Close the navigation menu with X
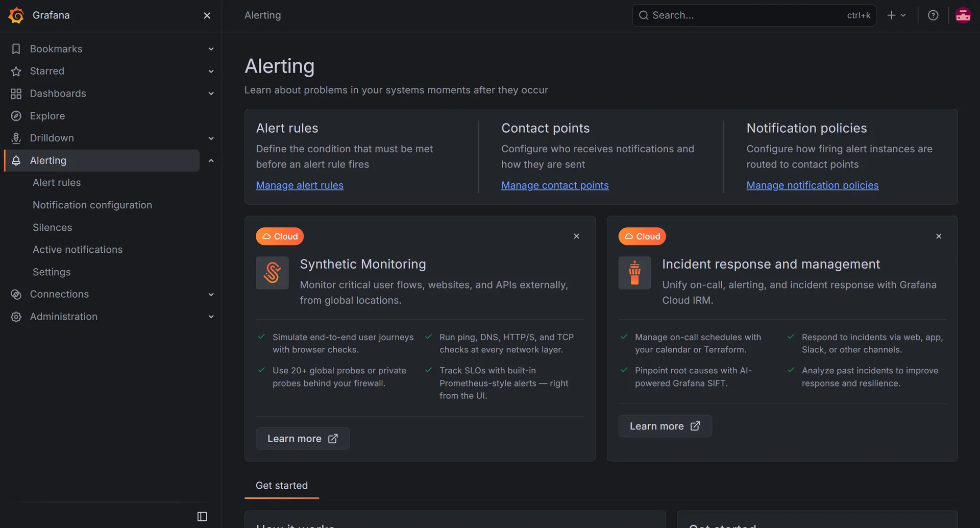Screen dimensions: 980x528 tap(207, 15)
